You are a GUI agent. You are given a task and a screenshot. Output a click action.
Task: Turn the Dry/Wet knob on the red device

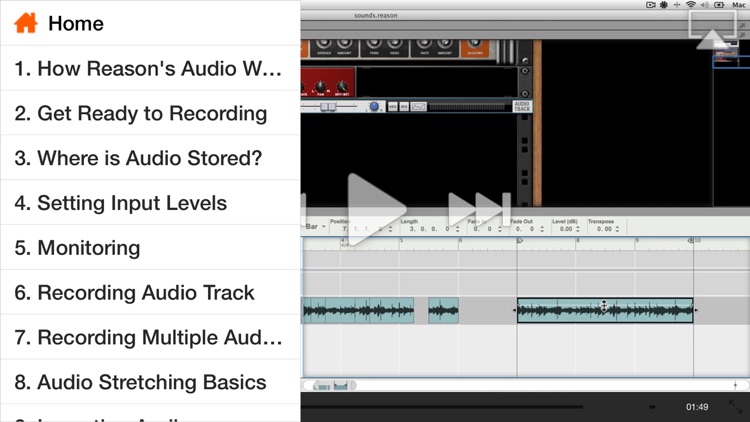(342, 86)
